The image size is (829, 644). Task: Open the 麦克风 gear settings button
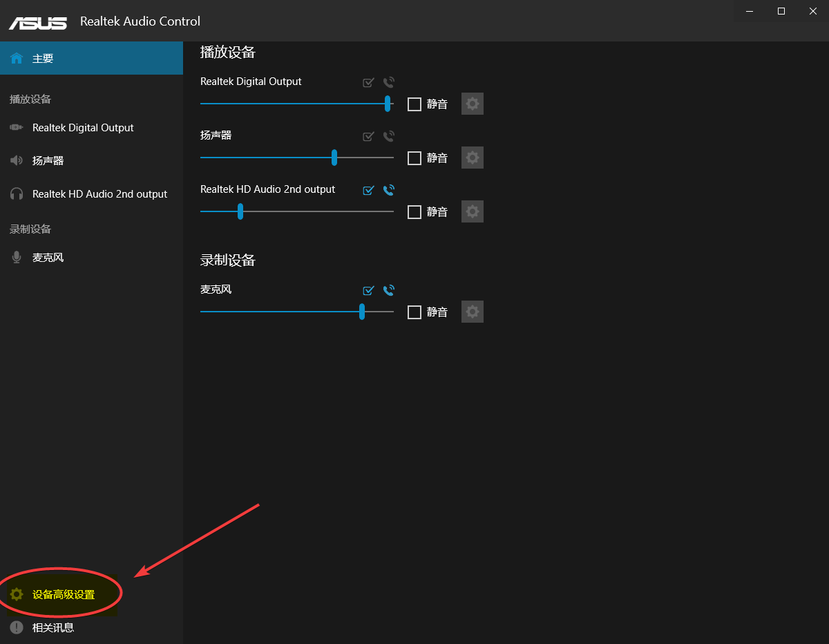(x=473, y=312)
